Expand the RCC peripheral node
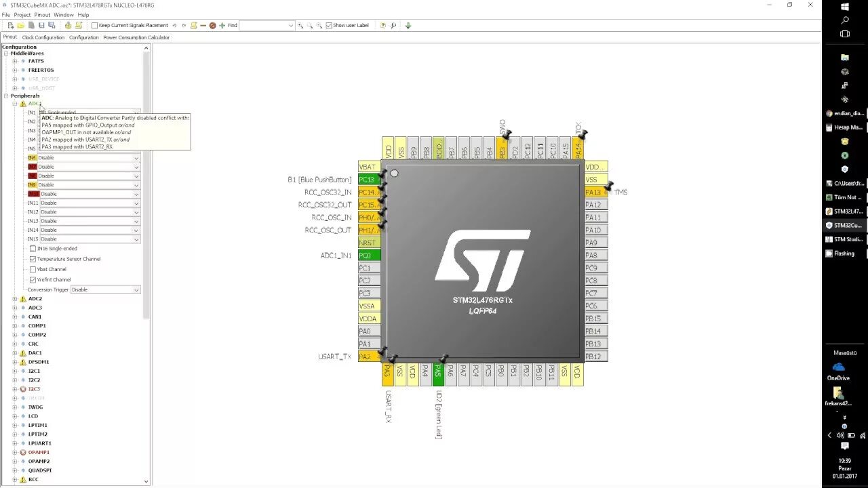Viewport: 868px width, 488px height. pyautogui.click(x=15, y=479)
